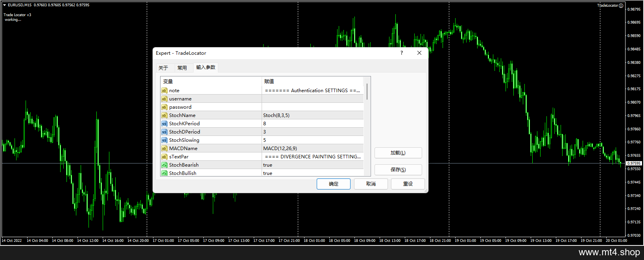This screenshot has width=644, height=260.
Task: Click the string icon beside MACDName
Action: coord(164,149)
